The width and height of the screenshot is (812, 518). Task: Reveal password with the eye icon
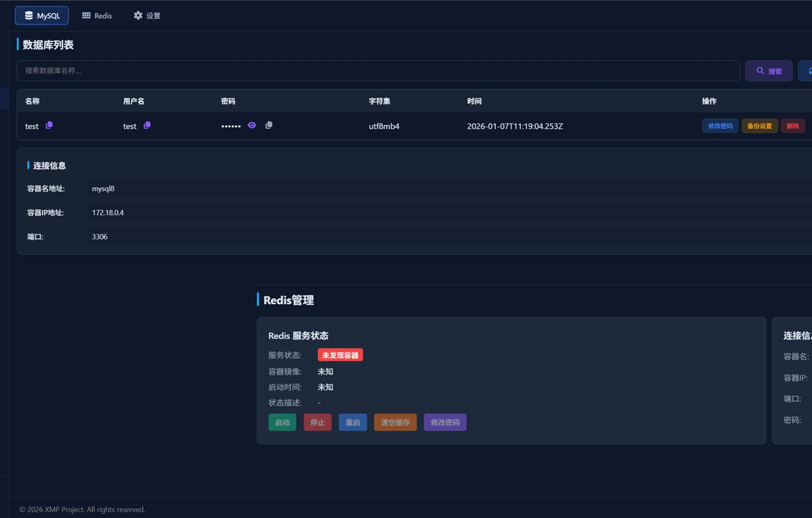click(252, 125)
